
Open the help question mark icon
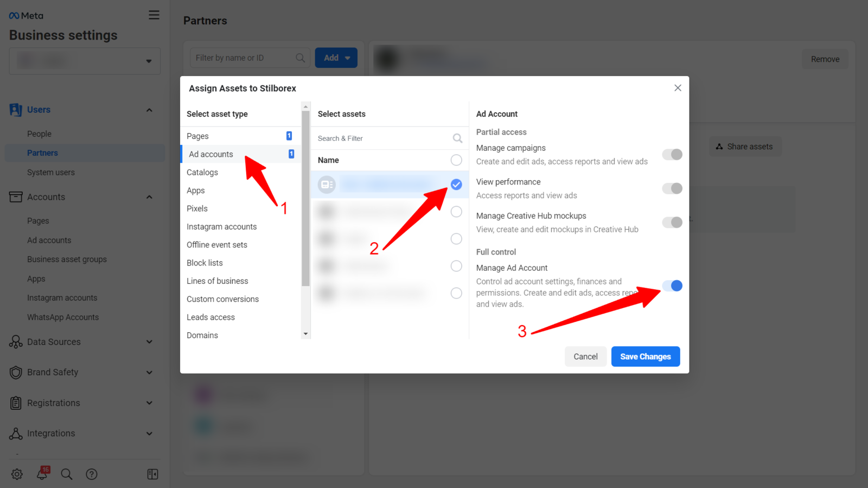point(92,474)
